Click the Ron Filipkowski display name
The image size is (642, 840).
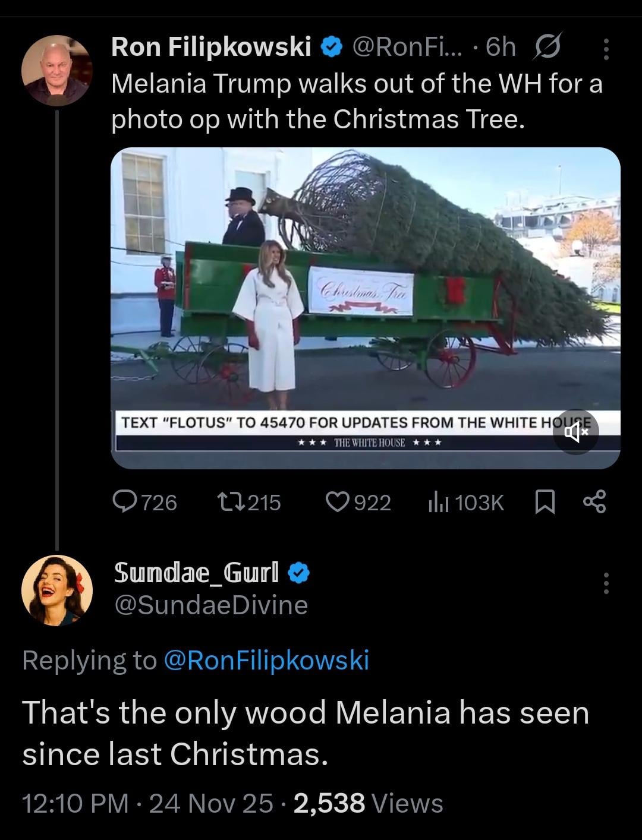click(x=211, y=47)
